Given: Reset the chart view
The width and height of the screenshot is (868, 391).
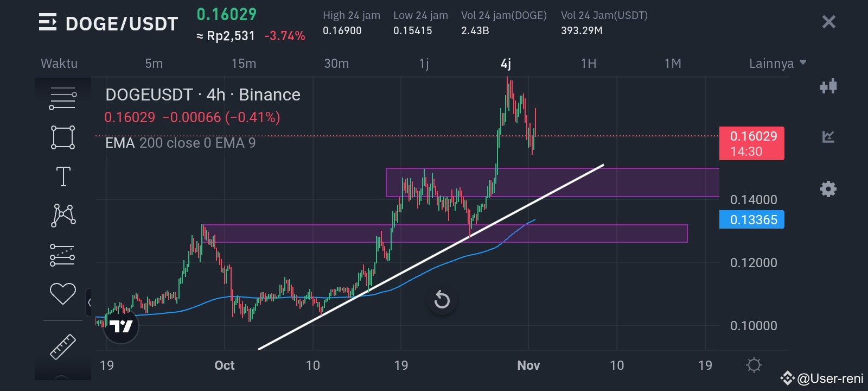Looking at the screenshot, I should click(442, 300).
